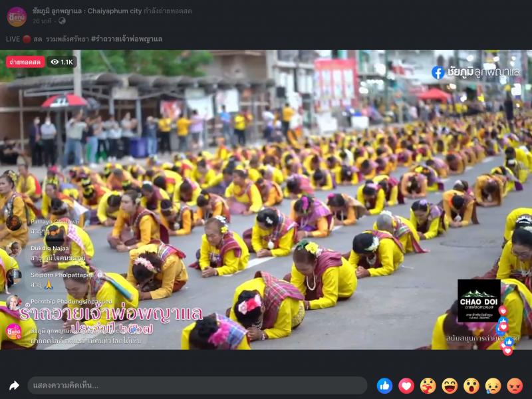
Task: Send a Love heart reaction
Action: tap(406, 386)
